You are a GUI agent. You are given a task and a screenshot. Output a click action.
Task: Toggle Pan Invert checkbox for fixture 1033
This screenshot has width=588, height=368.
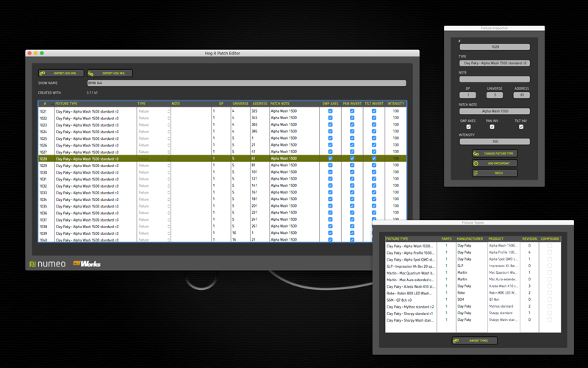coord(352,192)
